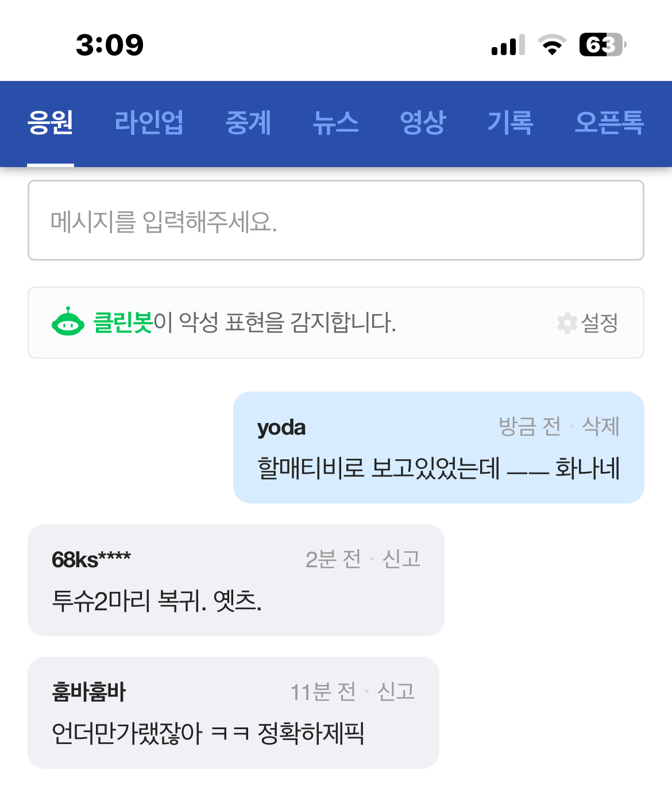The height and width of the screenshot is (786, 672).
Task: Tap the battery indicator in status bar
Action: (x=603, y=45)
